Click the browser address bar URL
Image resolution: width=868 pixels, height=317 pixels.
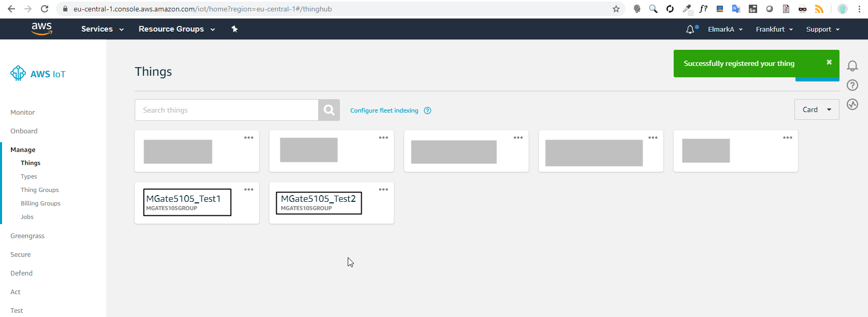pyautogui.click(x=203, y=9)
